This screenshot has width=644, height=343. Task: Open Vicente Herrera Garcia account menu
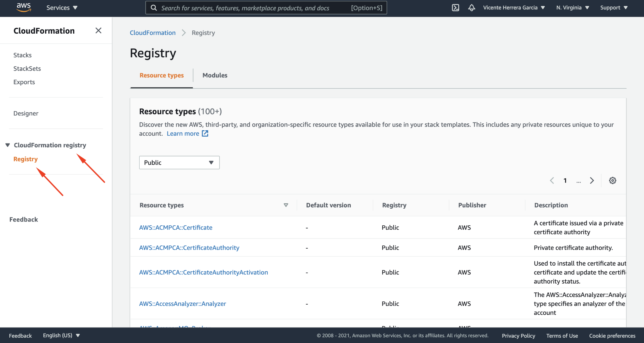514,8
